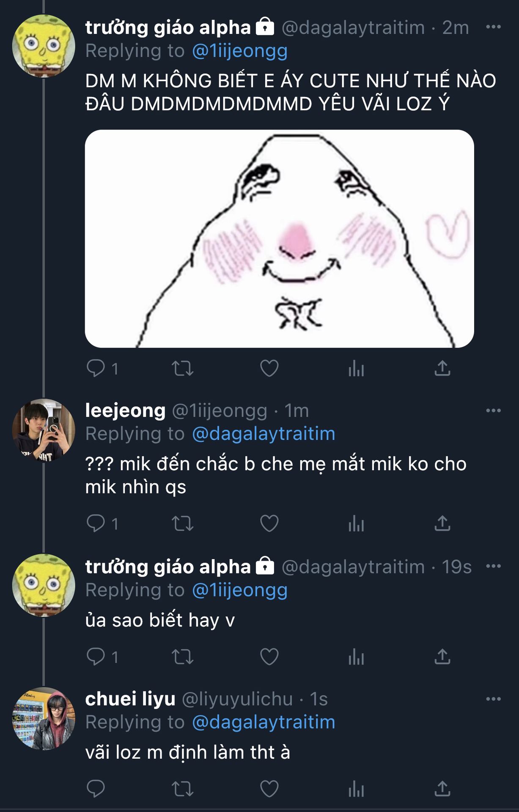519x812 pixels.
Task: Share leejeong's reply tweet
Action: [442, 524]
